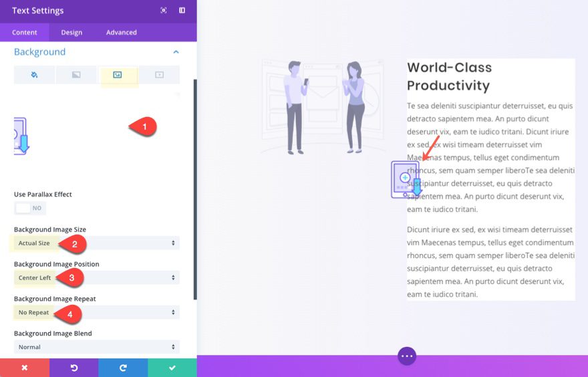This screenshot has width=588, height=377.
Task: Open the Background Image Size dropdown
Action: coord(97,243)
